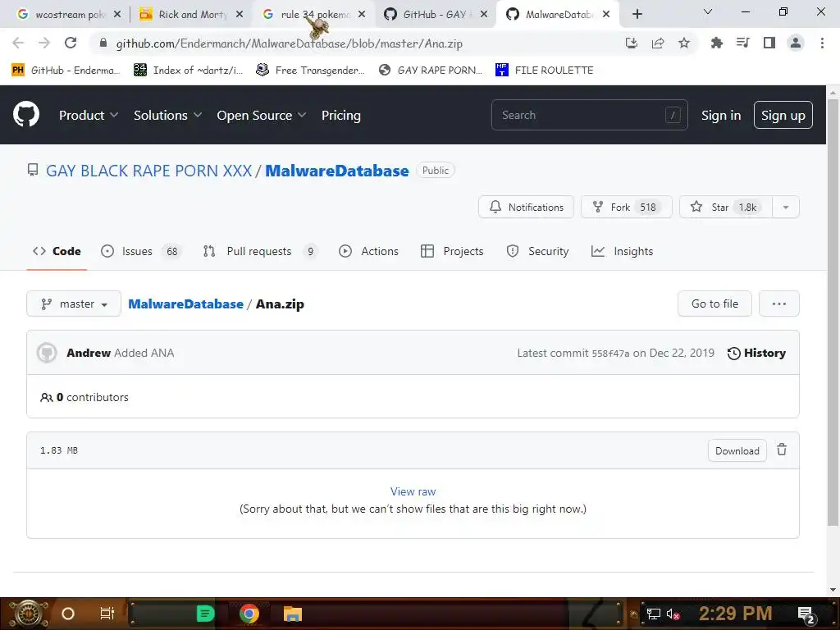
Task: Open the Security tab
Action: 537,251
